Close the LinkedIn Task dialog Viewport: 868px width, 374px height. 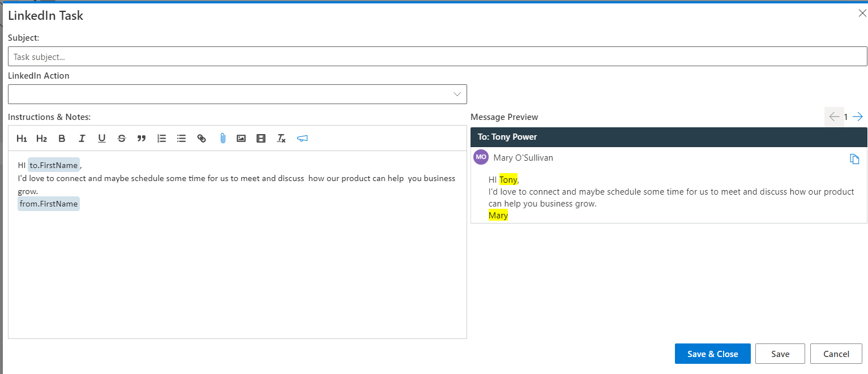tap(862, 13)
